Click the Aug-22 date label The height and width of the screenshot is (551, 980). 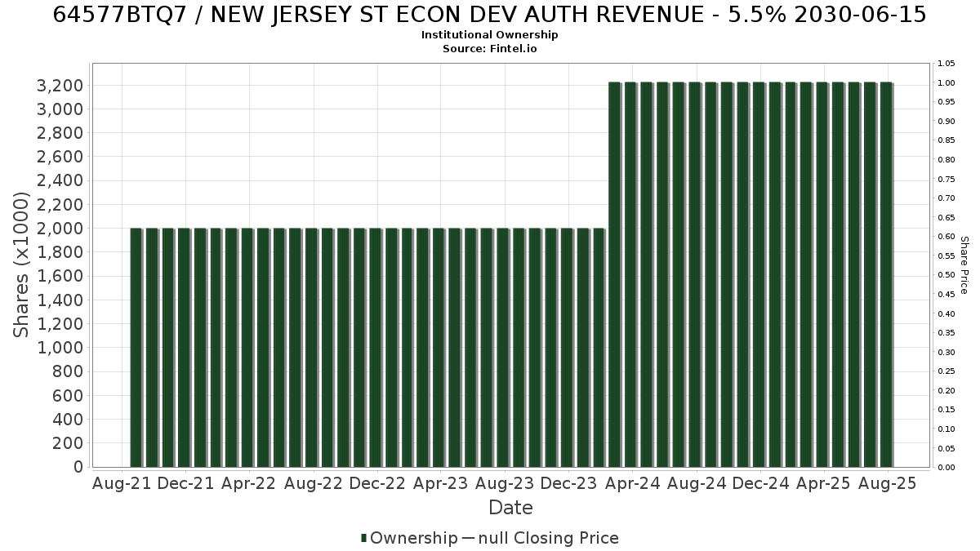tap(314, 483)
